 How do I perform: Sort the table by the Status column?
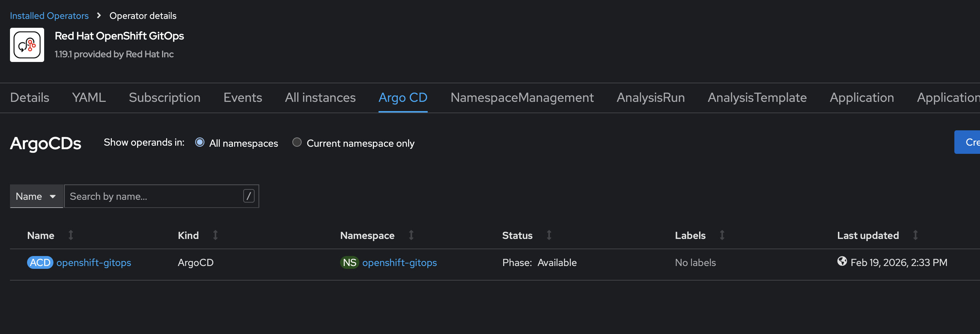pyautogui.click(x=549, y=235)
